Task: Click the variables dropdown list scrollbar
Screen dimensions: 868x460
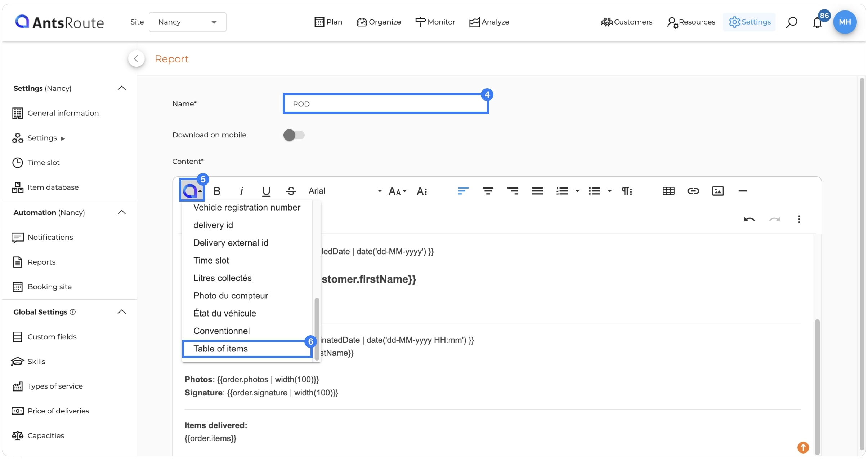Action: tap(317, 329)
